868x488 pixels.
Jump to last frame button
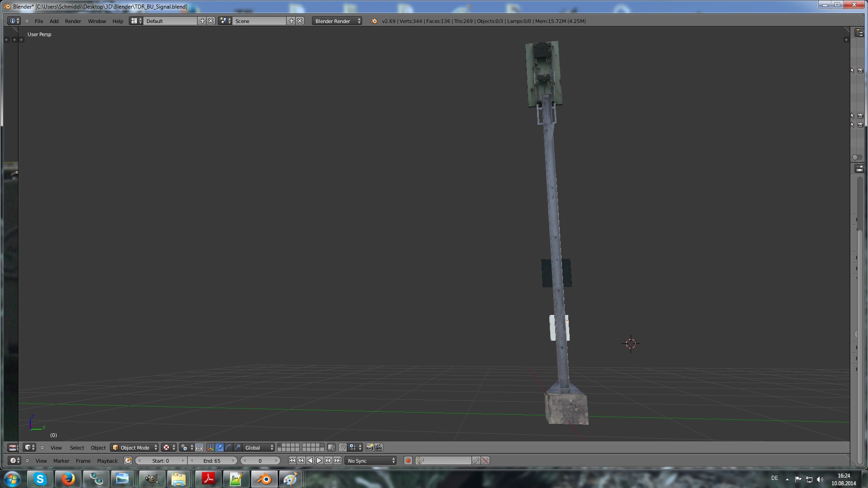(337, 460)
